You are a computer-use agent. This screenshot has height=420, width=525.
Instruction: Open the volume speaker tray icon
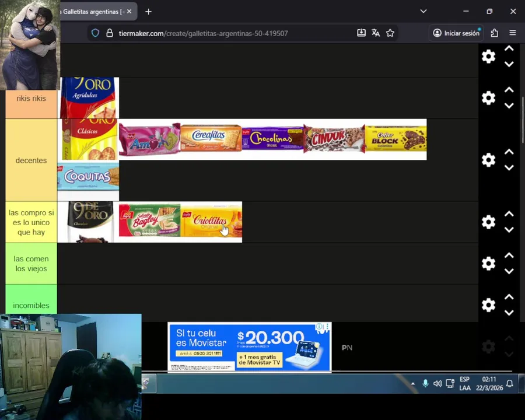pyautogui.click(x=437, y=383)
